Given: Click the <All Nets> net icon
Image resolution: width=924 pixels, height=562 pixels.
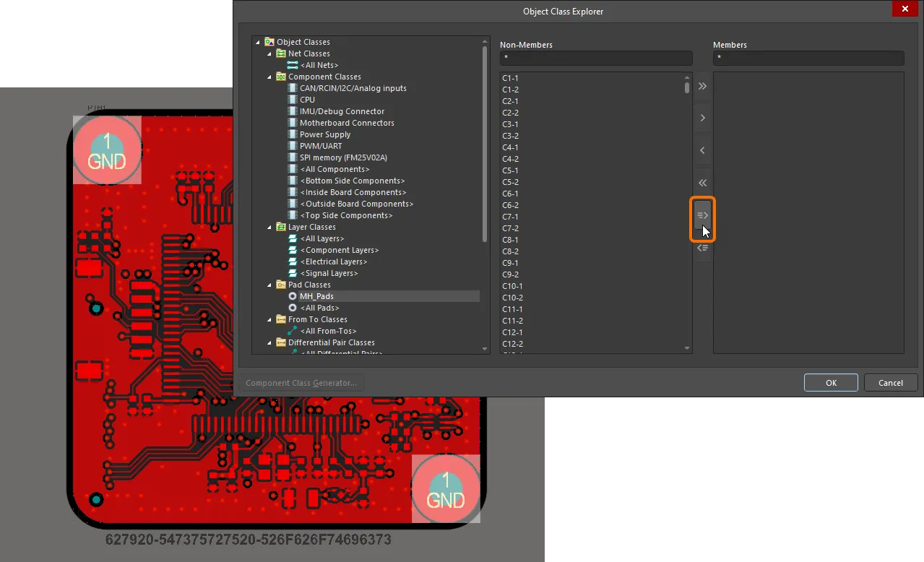Looking at the screenshot, I should [293, 65].
